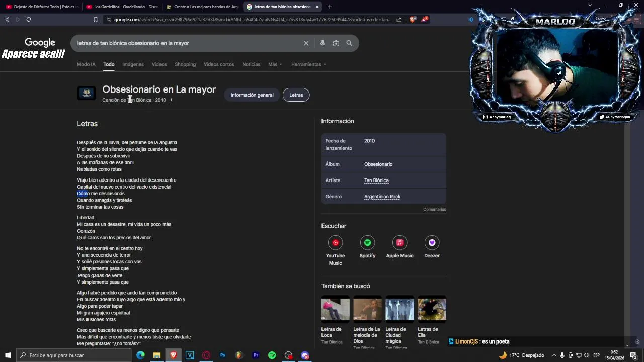The height and width of the screenshot is (362, 644).
Task: Select the Información general button
Action: point(252,95)
